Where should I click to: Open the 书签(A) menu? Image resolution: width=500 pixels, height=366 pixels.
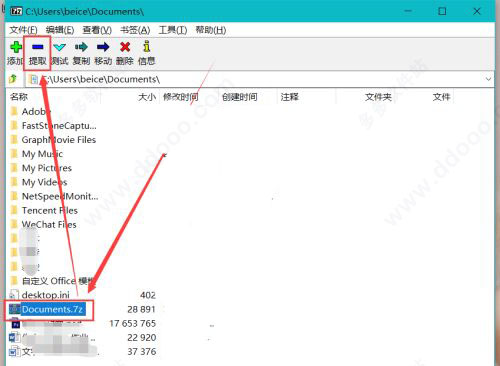(135, 30)
